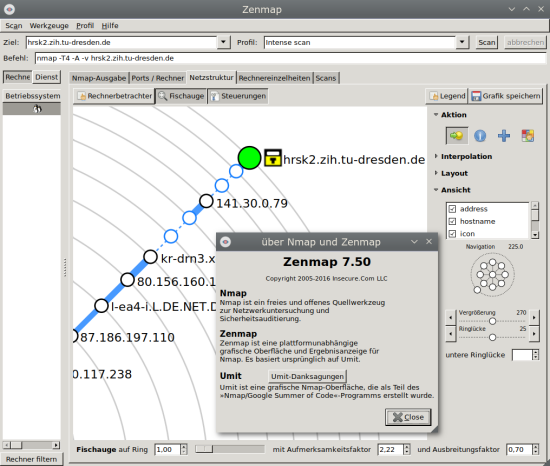Viewport: 550px width, 466px height.
Task: Collapse the Ansicht section
Action: (436, 190)
